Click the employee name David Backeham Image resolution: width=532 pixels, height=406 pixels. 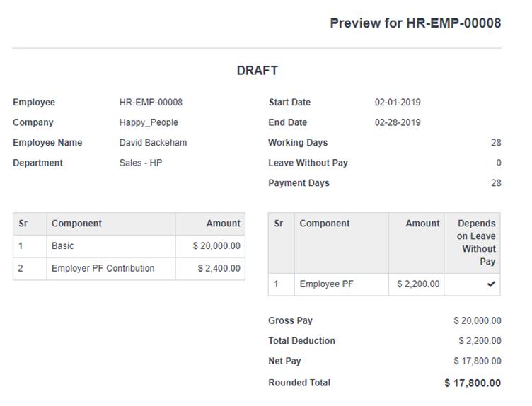click(153, 143)
